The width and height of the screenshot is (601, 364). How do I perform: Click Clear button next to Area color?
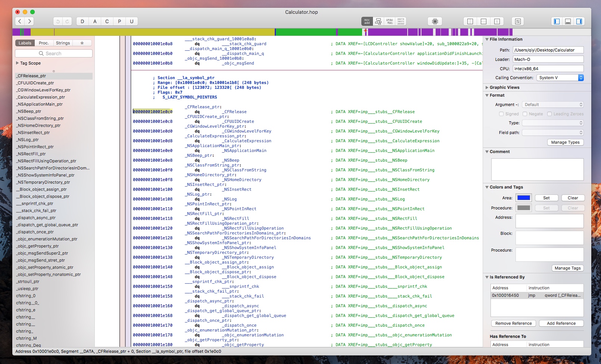tap(573, 198)
